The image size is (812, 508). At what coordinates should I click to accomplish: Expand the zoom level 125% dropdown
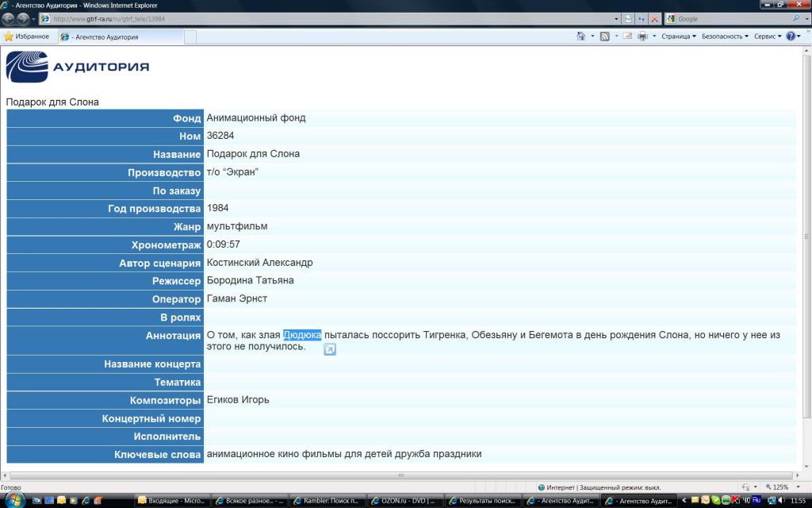[x=780, y=487]
